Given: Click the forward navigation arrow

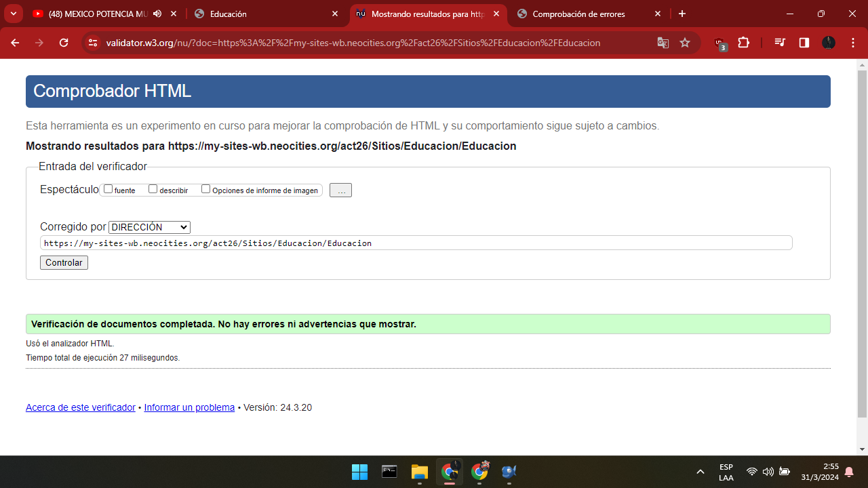Looking at the screenshot, I should pyautogui.click(x=39, y=43).
